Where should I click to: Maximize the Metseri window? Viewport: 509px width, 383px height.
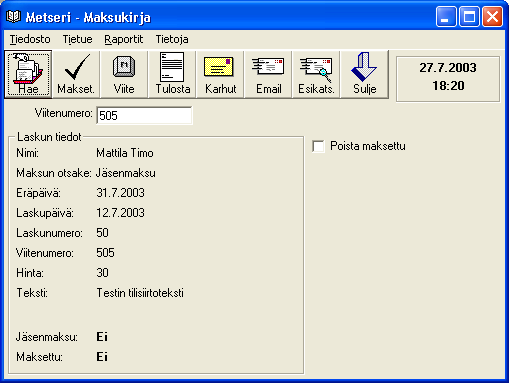[x=469, y=16]
